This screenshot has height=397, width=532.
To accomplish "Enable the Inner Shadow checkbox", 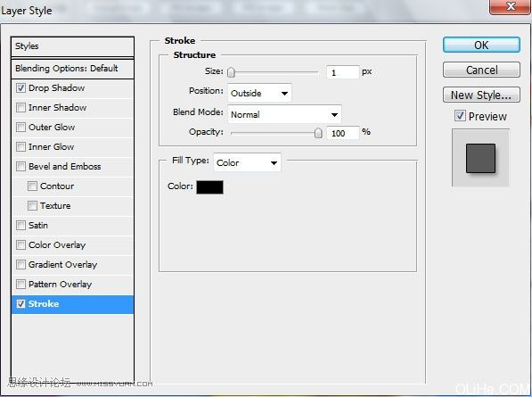I will point(20,108).
